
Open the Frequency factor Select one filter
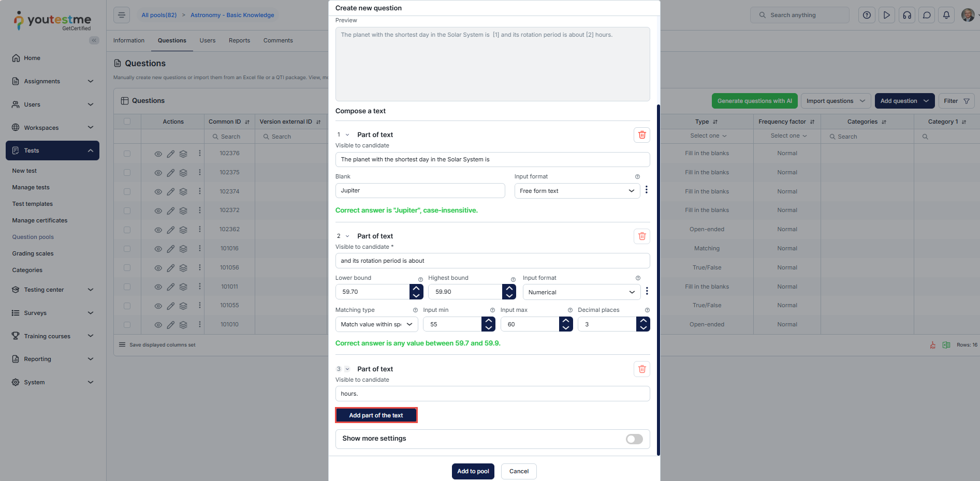(788, 136)
